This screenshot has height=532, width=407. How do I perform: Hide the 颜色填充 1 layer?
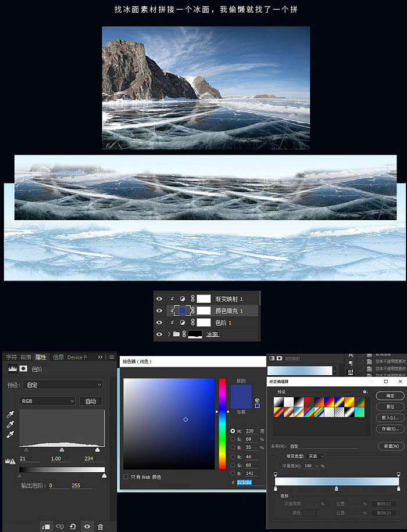click(159, 311)
